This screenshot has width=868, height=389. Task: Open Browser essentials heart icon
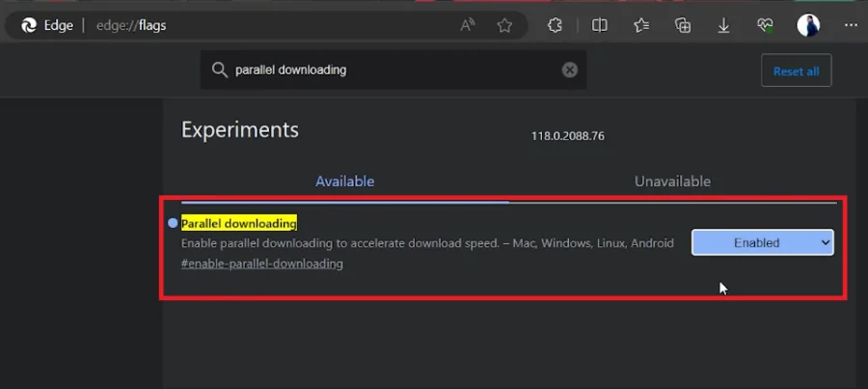coord(765,25)
